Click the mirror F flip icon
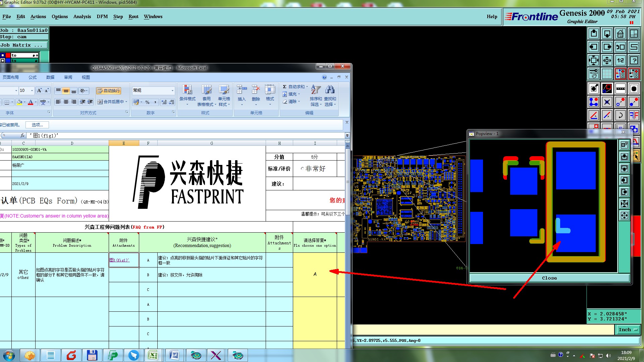This screenshot has width=644, height=362. click(634, 116)
